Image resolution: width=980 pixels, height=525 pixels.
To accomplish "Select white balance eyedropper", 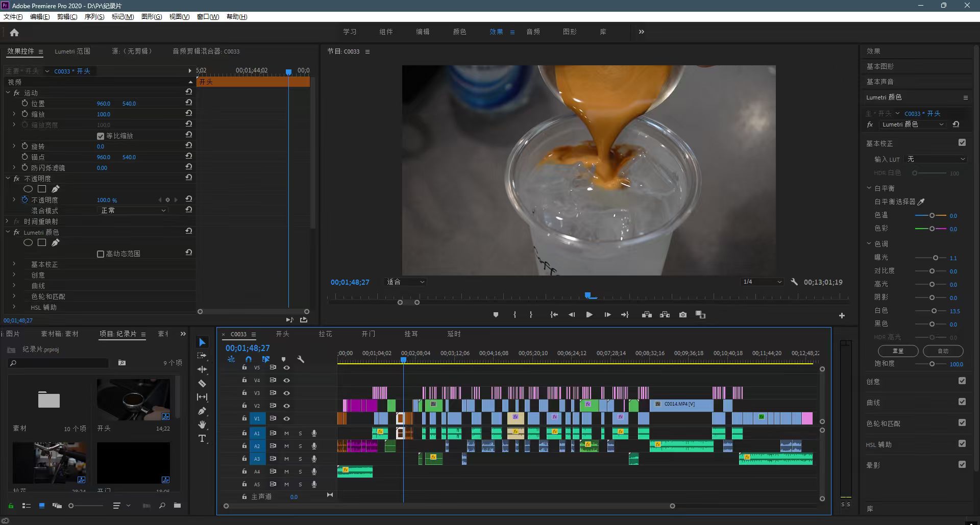I will click(921, 202).
